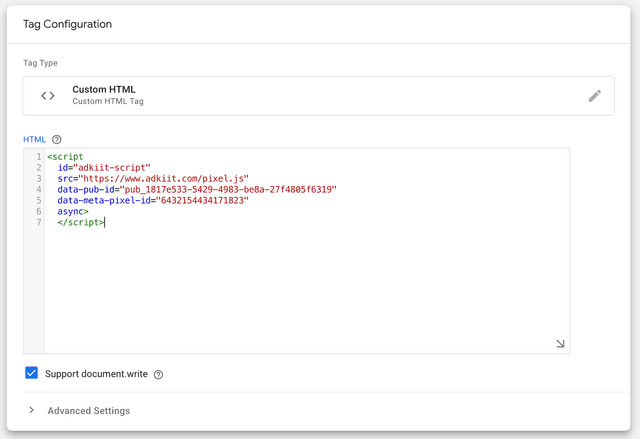
Task: Click the Support document.write label text
Action: coord(96,374)
